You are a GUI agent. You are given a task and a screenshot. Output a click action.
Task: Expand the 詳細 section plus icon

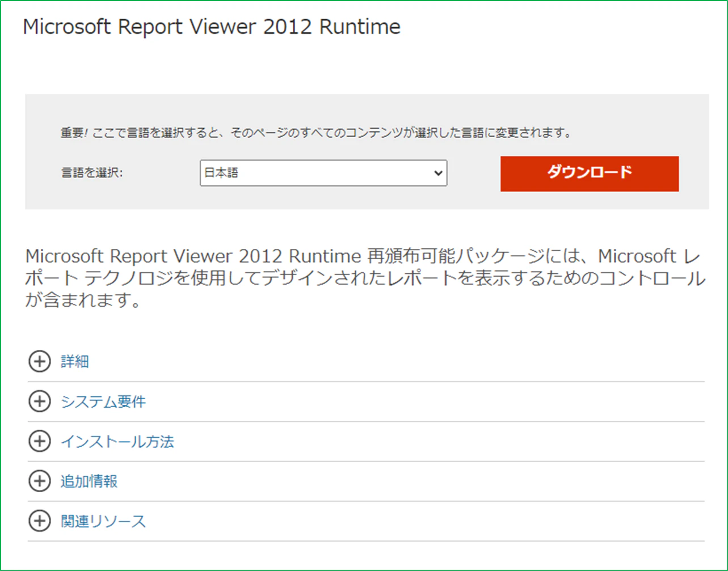40,362
